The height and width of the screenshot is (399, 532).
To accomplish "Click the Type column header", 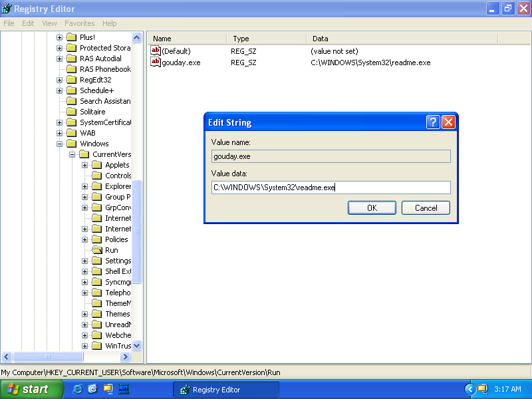I will [x=267, y=39].
